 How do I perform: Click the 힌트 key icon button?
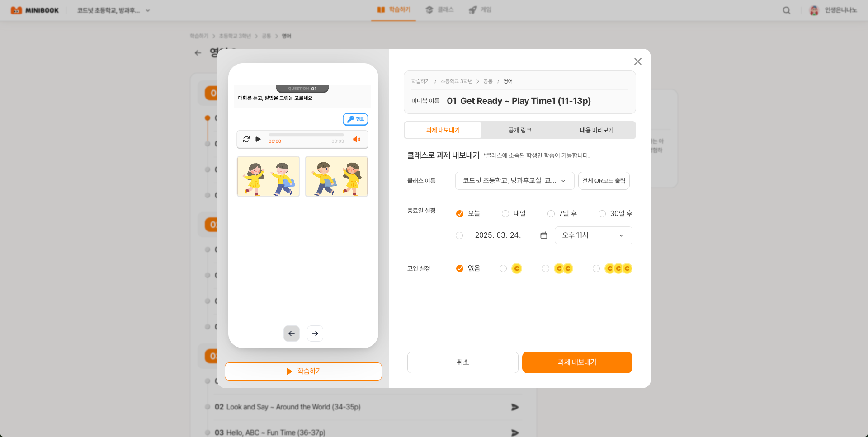coord(355,119)
